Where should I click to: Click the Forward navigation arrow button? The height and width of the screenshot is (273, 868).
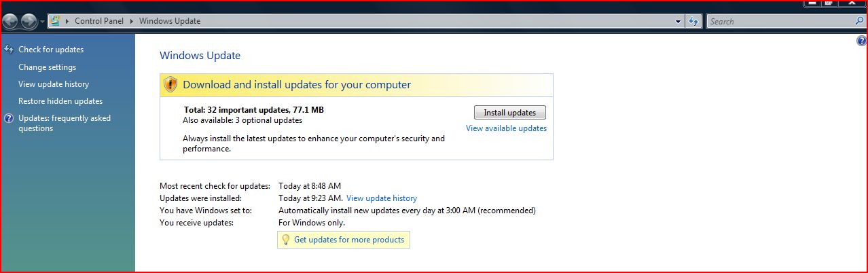(x=29, y=22)
